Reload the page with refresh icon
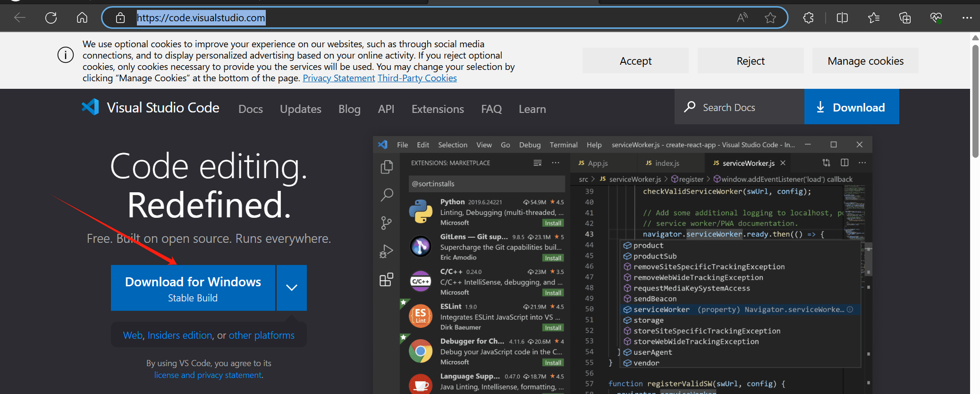980x394 pixels. tap(51, 18)
